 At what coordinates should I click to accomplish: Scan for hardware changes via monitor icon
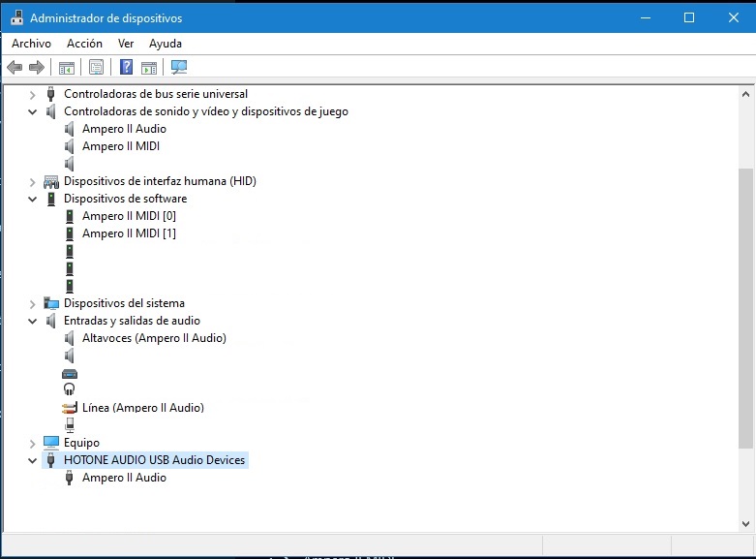(179, 68)
